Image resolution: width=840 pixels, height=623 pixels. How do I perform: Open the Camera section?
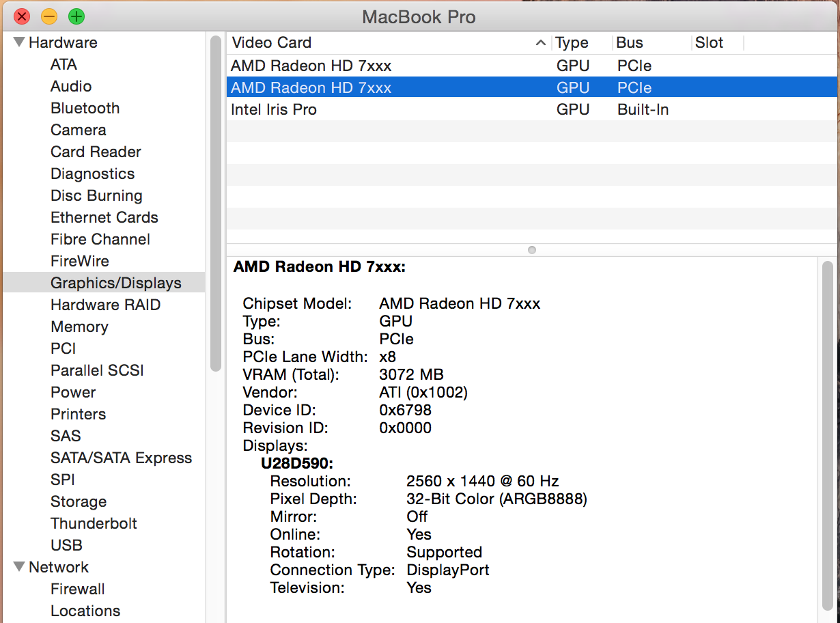point(79,130)
